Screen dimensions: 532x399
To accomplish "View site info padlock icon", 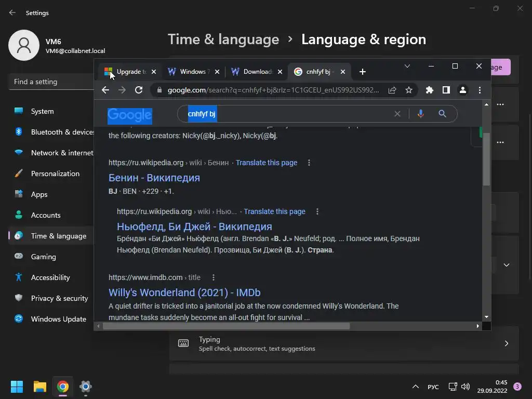I will (x=159, y=90).
